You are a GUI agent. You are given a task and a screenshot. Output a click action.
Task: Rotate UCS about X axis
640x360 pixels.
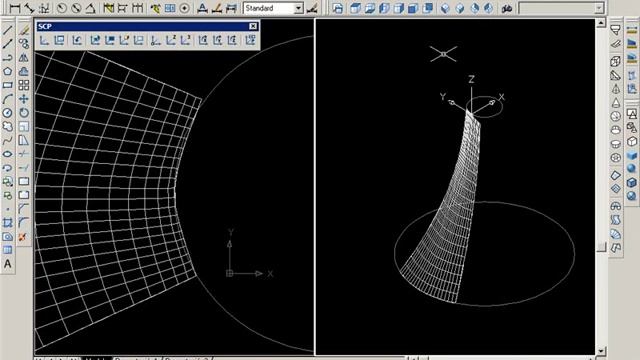203,40
